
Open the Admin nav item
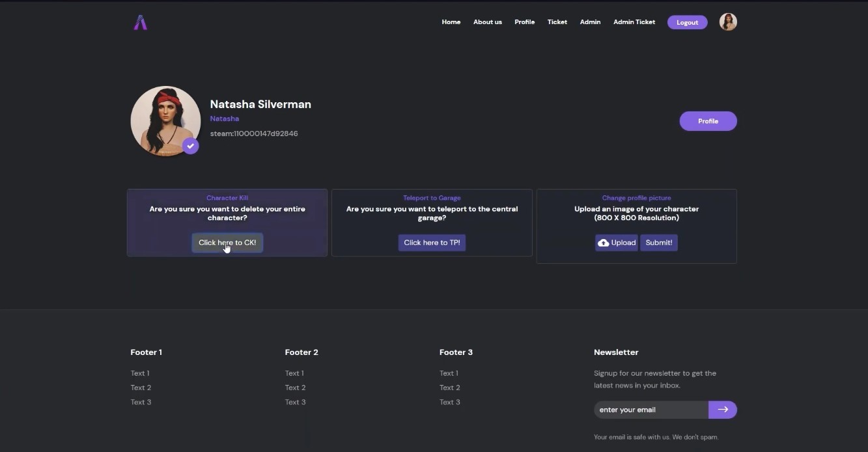click(590, 22)
